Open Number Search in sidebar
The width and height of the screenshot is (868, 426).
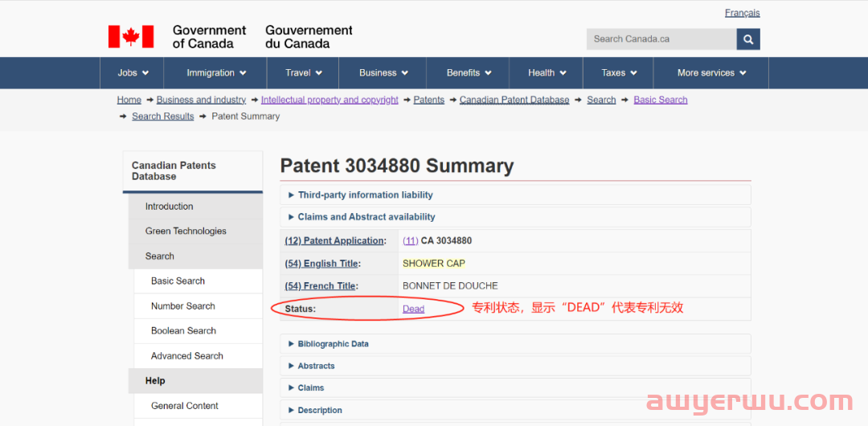199,305
